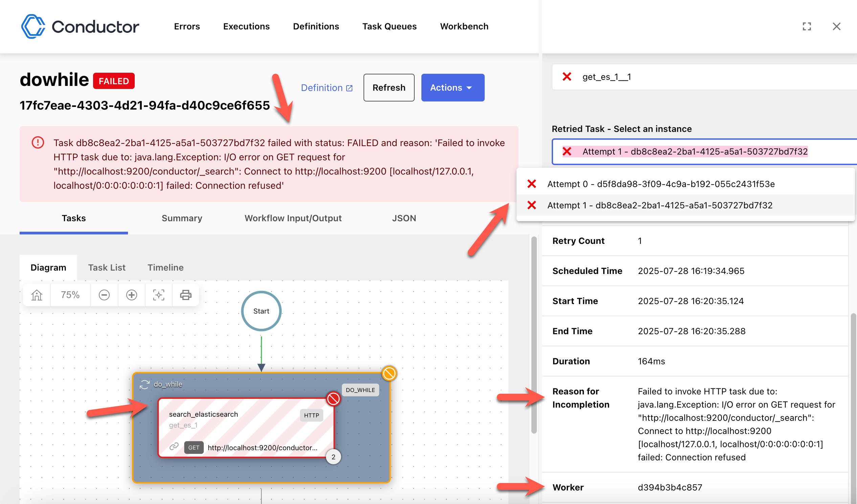The width and height of the screenshot is (857, 504).
Task: Click the Retry Count value 1
Action: 640,241
